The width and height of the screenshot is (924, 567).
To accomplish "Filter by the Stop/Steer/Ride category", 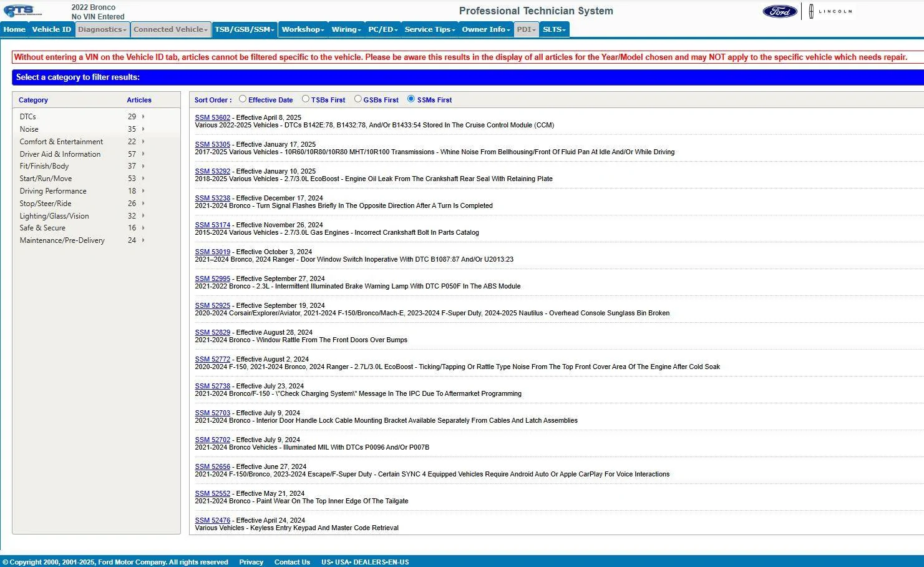I will click(46, 204).
